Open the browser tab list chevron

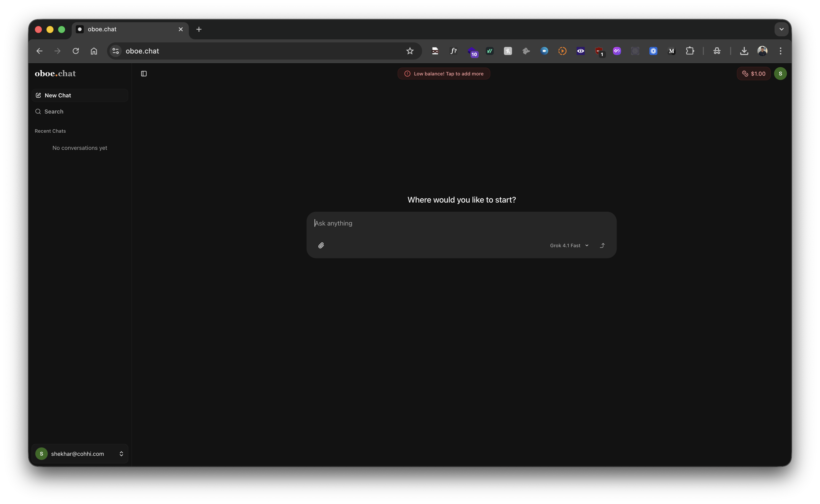pos(781,29)
